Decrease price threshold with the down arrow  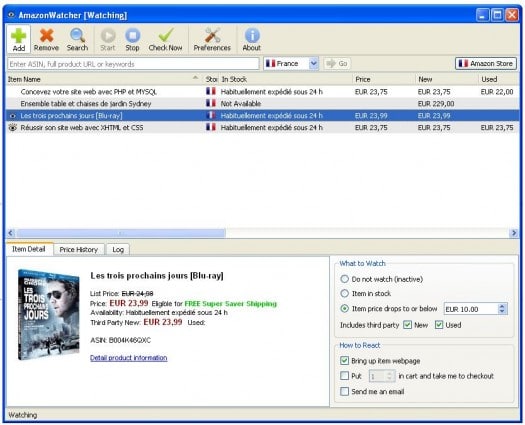pyautogui.click(x=502, y=312)
